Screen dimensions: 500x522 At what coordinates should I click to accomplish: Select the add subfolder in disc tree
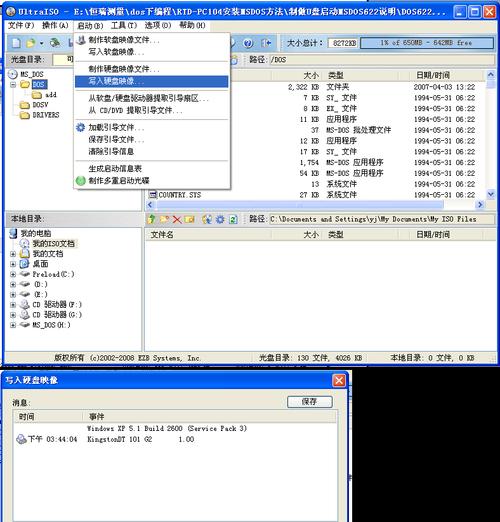click(51, 95)
